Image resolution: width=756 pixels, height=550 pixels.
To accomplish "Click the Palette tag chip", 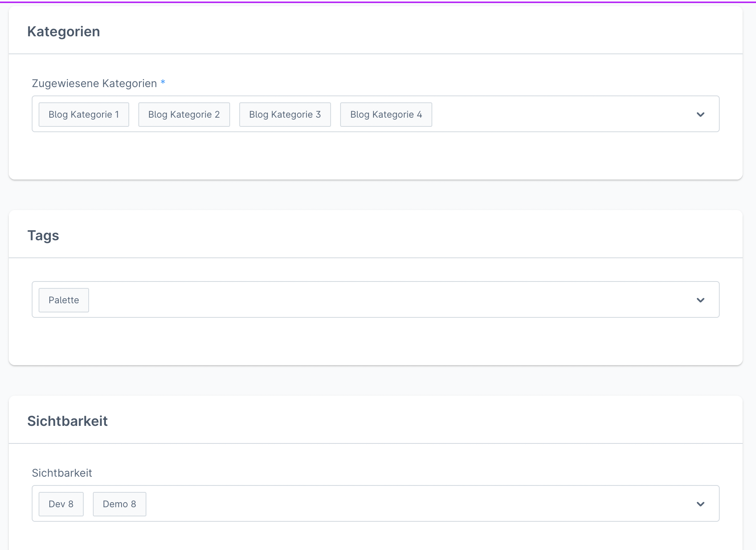I will point(64,300).
